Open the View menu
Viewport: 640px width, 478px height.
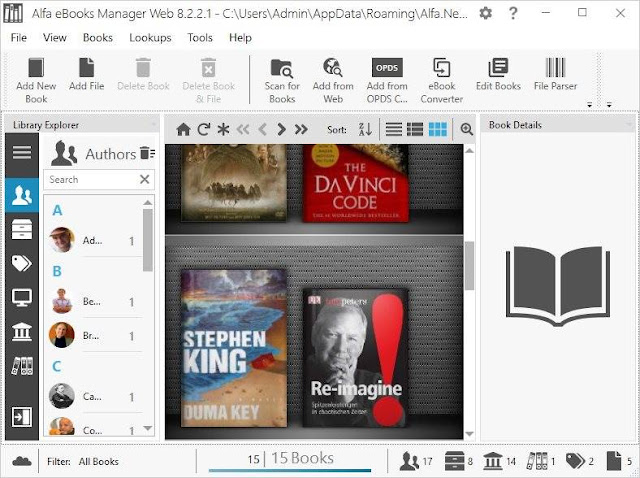pyautogui.click(x=55, y=38)
